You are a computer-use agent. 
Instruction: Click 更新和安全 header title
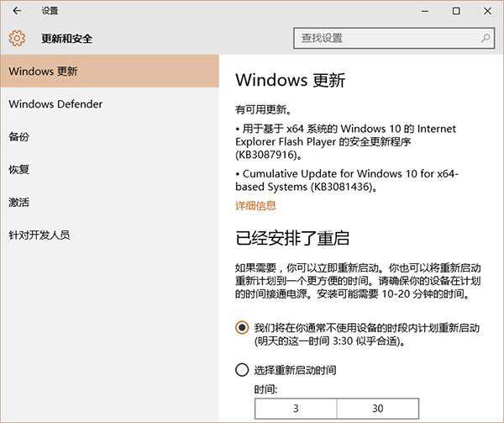click(x=67, y=39)
